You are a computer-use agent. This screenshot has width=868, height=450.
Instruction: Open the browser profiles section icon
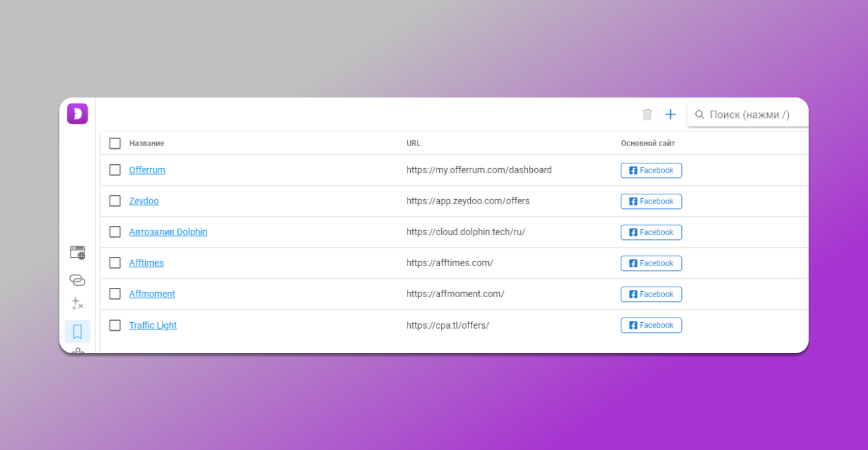(77, 252)
